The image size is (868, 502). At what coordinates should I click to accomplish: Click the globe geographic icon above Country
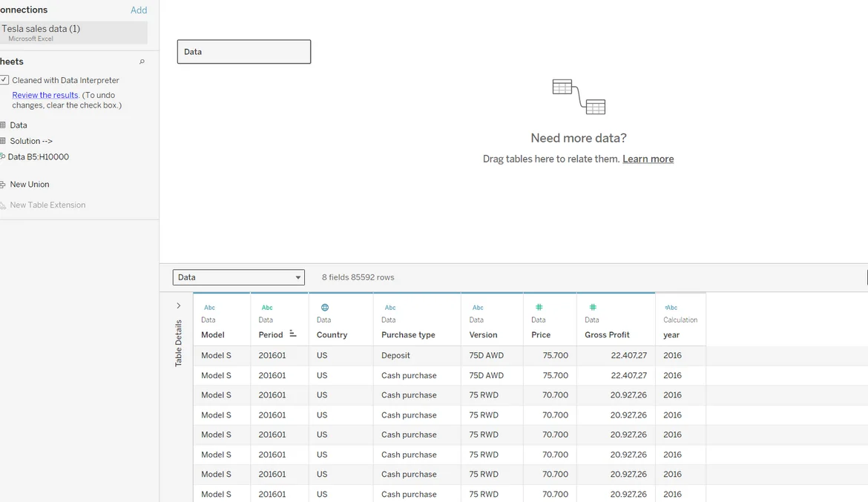(x=324, y=307)
